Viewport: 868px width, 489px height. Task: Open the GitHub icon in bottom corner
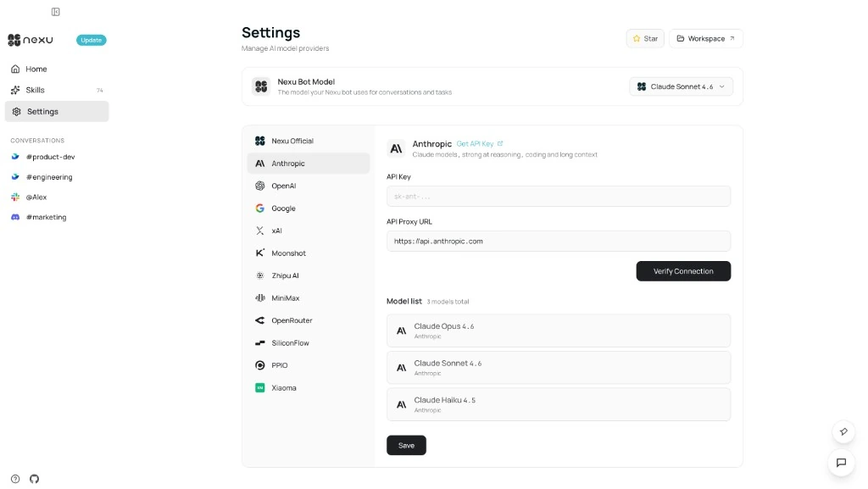tap(34, 479)
